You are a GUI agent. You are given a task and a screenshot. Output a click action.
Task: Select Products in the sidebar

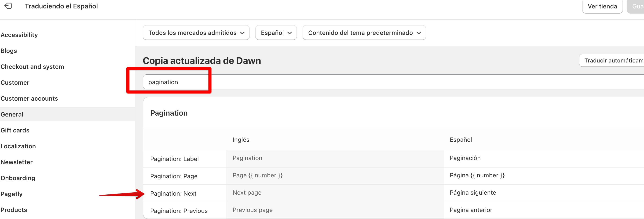click(x=14, y=210)
